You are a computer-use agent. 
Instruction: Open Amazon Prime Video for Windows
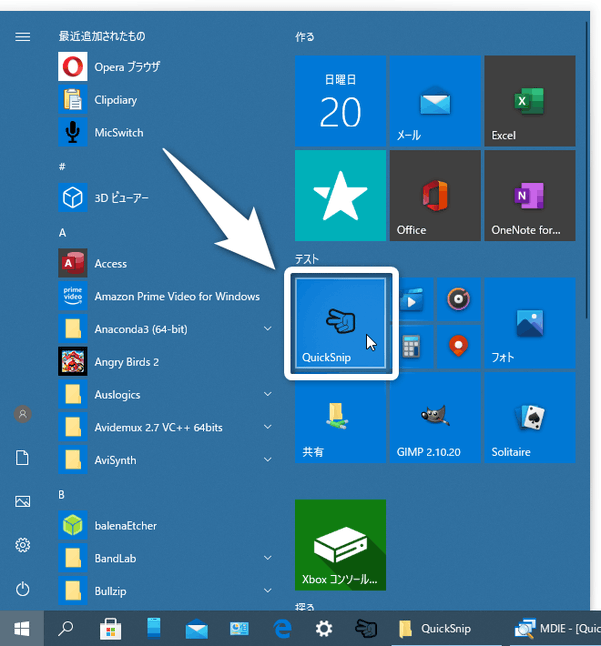point(165,296)
